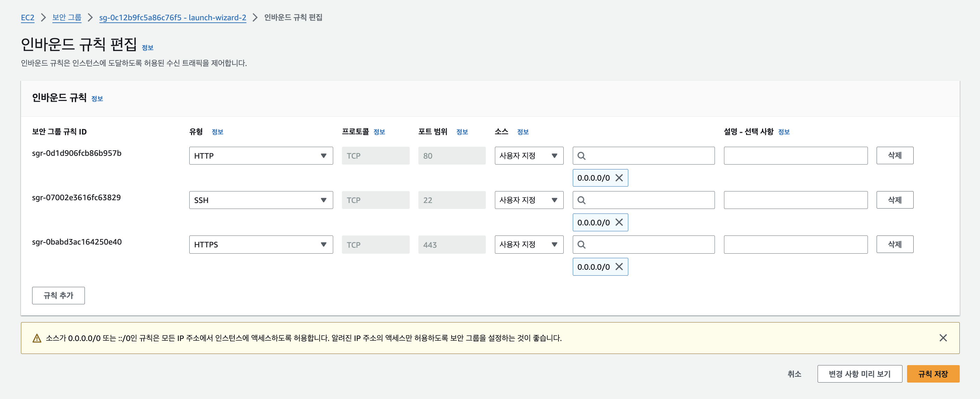Click the warning triangle icon in banner

click(x=37, y=338)
